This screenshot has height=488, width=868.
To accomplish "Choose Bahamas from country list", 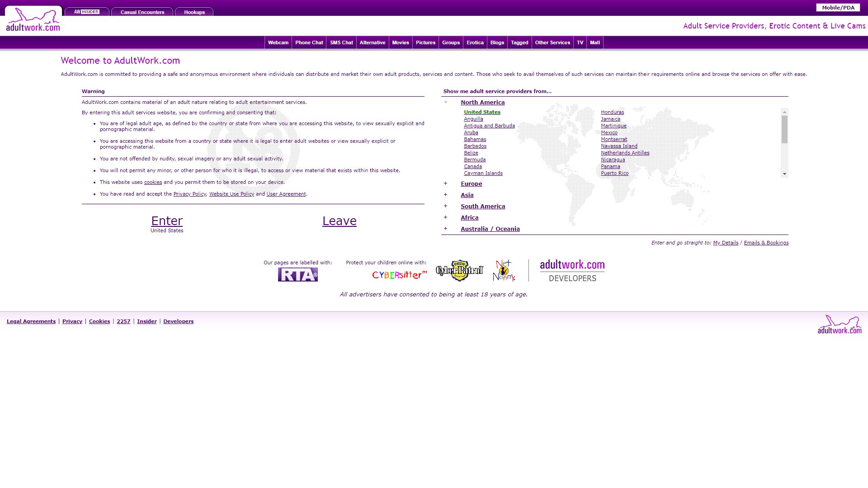I will [475, 139].
